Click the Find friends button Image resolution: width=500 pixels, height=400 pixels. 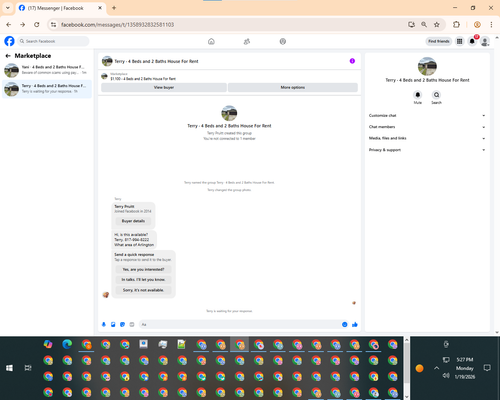439,41
